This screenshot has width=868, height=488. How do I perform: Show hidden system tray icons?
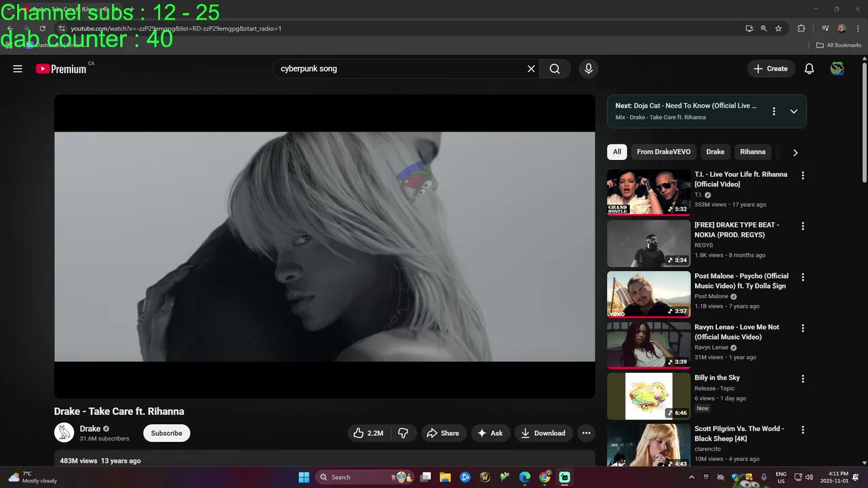(691, 477)
